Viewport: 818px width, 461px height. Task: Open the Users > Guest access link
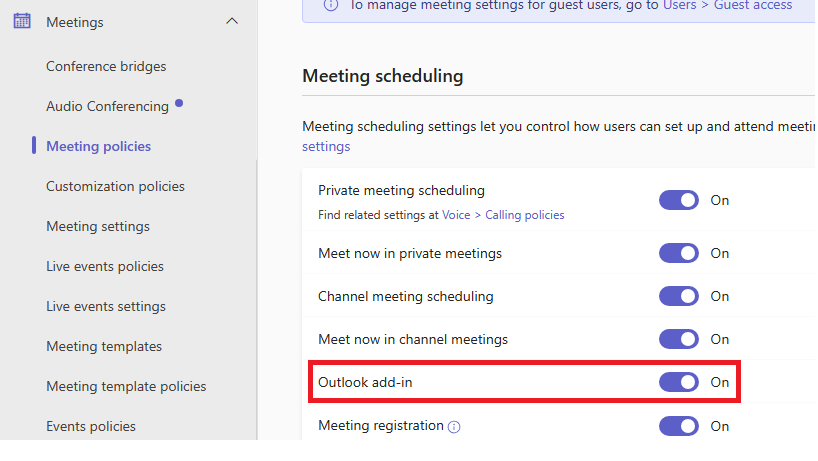(727, 5)
